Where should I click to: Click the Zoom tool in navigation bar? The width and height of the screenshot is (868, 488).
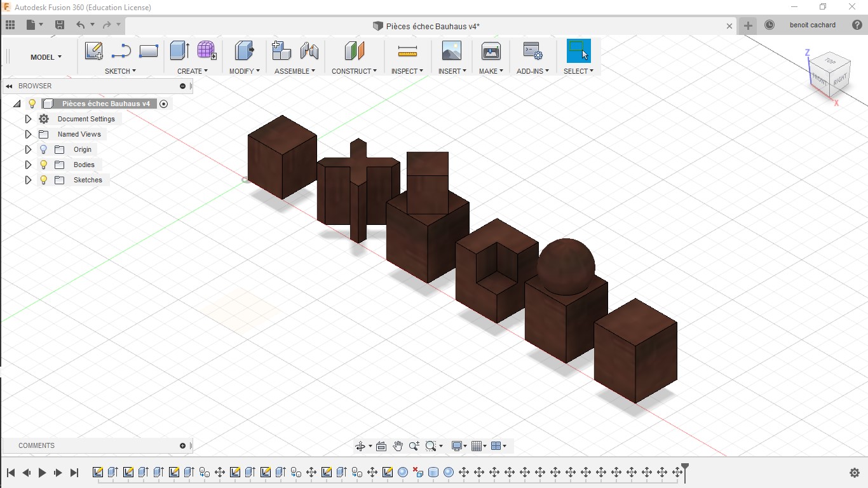pyautogui.click(x=414, y=446)
